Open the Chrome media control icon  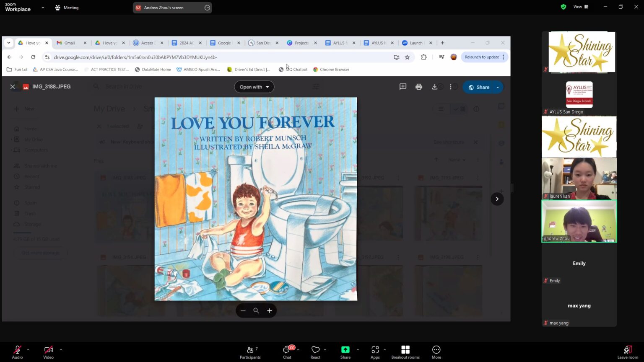(441, 57)
